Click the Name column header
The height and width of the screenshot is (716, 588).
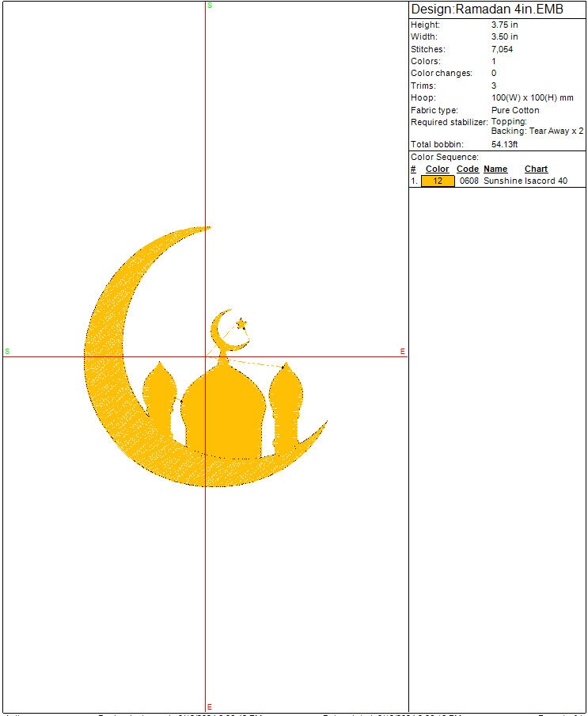[x=495, y=169]
